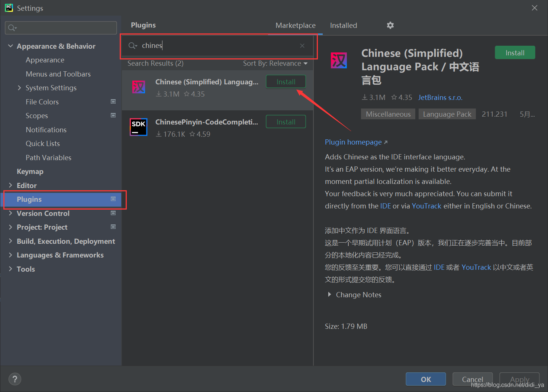Confirm settings with OK button
548x392 pixels.
(426, 379)
